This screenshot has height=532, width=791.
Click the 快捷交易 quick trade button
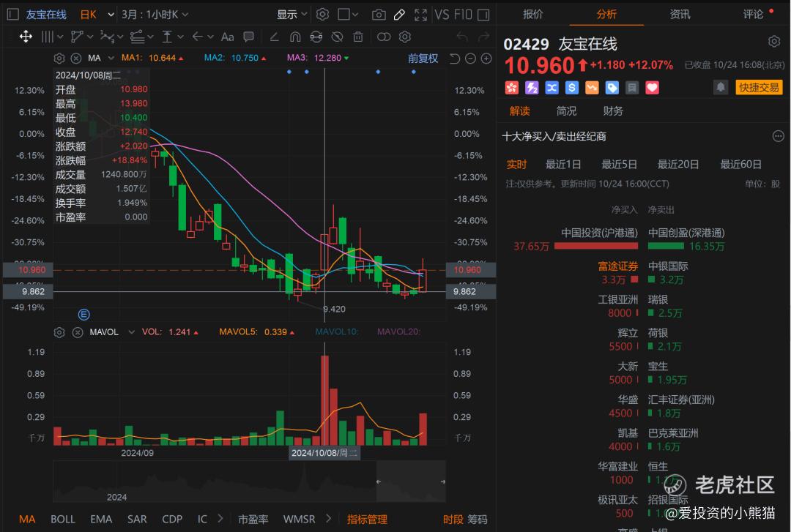tap(760, 87)
